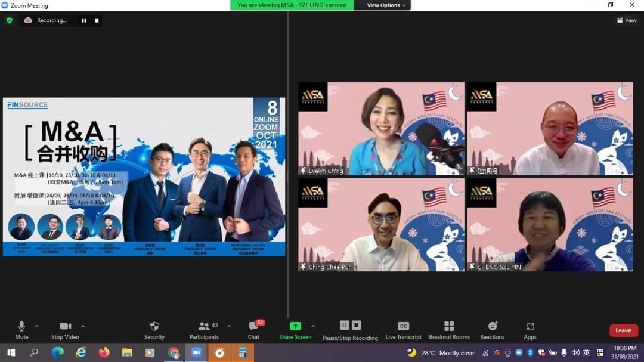
Task: Pause the meeting recording
Action: (344, 326)
